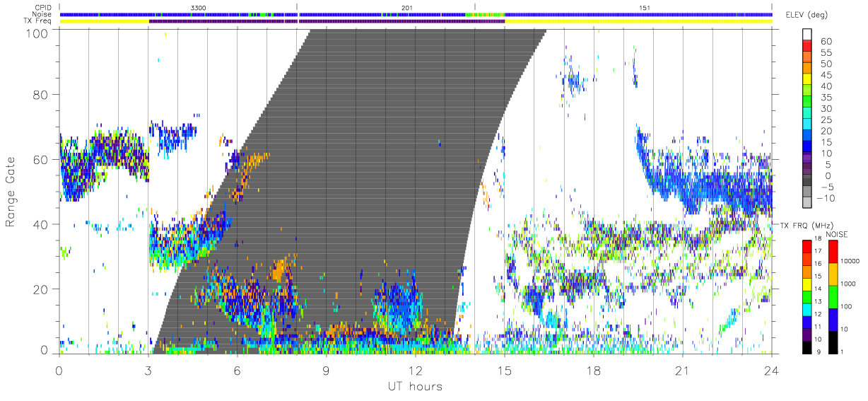Screen dimensions: 868x401
Task: Click the '6' tick label on UT hours axis
Action: coord(237,371)
